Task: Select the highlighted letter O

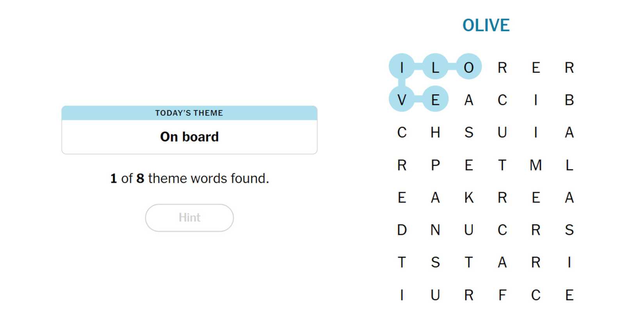Action: [x=469, y=67]
